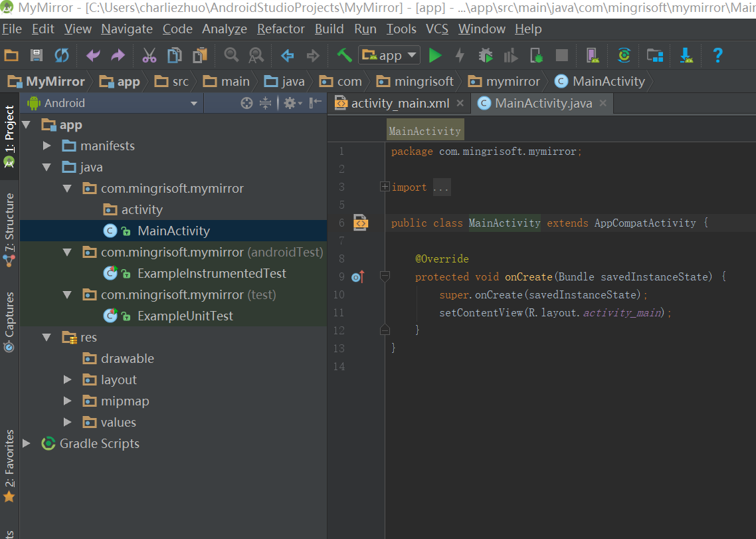This screenshot has height=539, width=756.
Task: Open the VCS menu
Action: [437, 29]
